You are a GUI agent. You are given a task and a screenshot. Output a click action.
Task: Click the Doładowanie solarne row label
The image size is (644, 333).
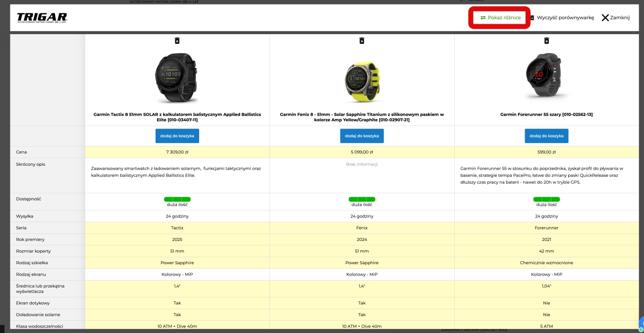(x=37, y=315)
